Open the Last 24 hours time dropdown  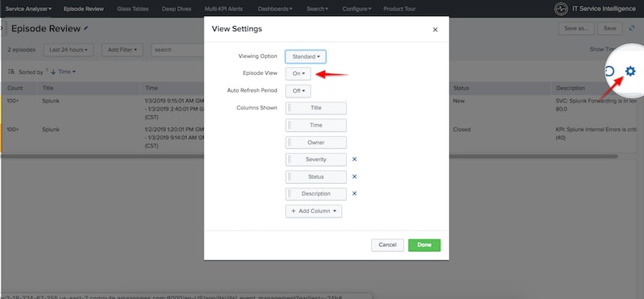tap(68, 50)
